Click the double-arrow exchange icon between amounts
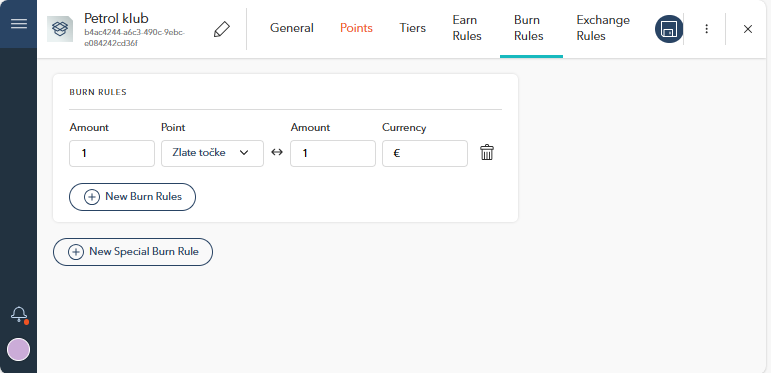The image size is (771, 373). point(277,152)
